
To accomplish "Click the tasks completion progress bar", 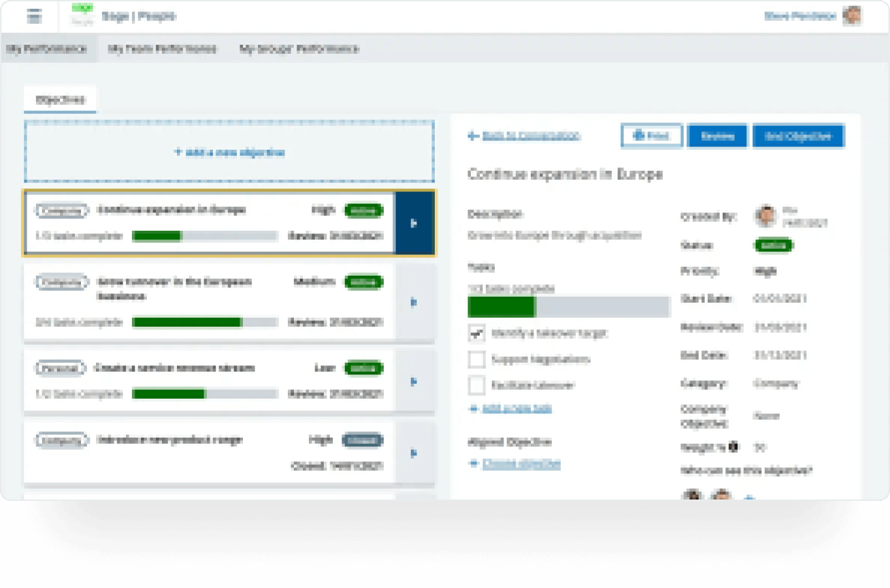I will pyautogui.click(x=569, y=306).
